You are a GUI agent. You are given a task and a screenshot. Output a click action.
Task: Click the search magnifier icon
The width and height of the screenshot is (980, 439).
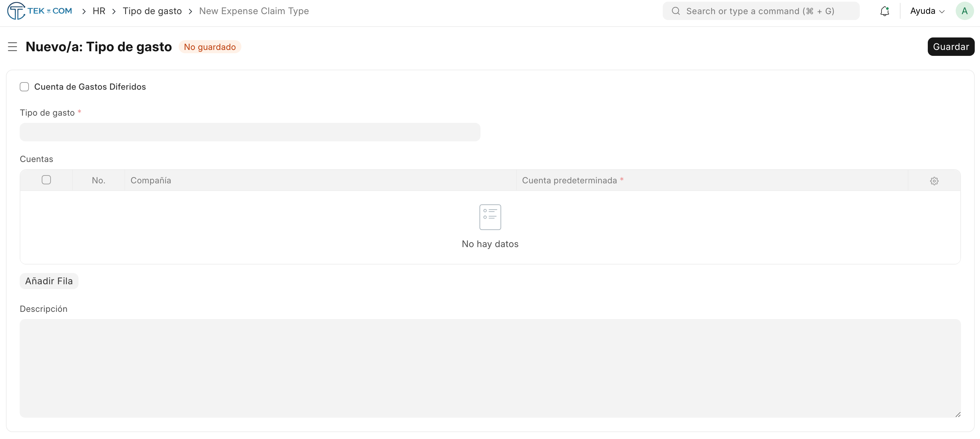pyautogui.click(x=676, y=11)
